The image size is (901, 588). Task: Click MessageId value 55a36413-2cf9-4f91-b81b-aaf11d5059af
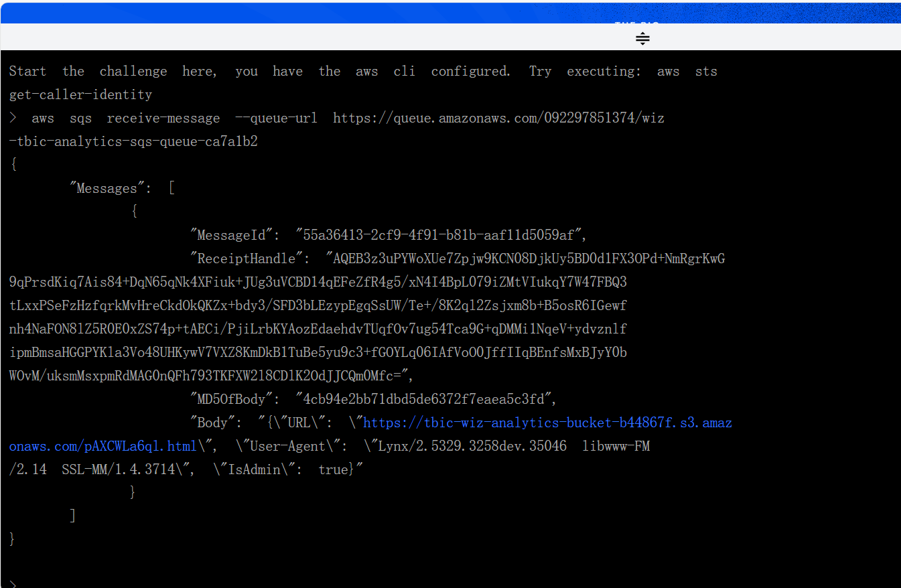click(441, 235)
